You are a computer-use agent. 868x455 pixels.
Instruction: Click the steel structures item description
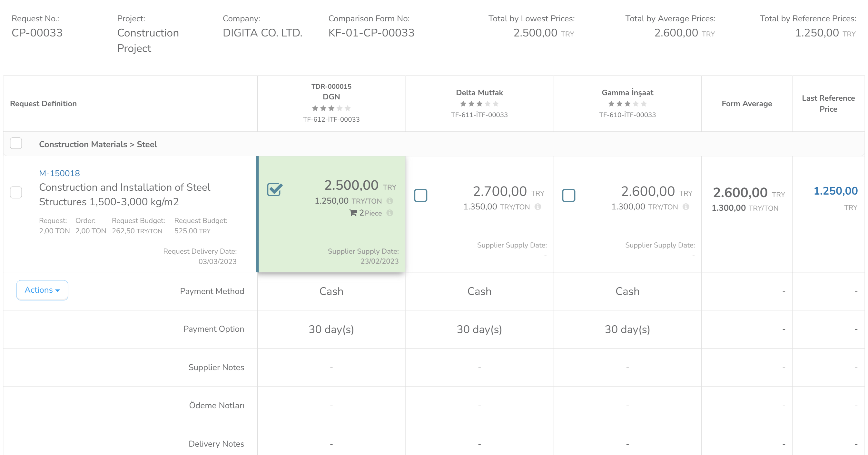tap(125, 195)
